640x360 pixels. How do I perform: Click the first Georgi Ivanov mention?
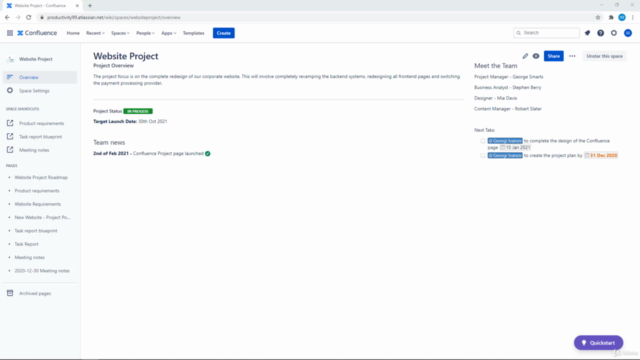505,141
